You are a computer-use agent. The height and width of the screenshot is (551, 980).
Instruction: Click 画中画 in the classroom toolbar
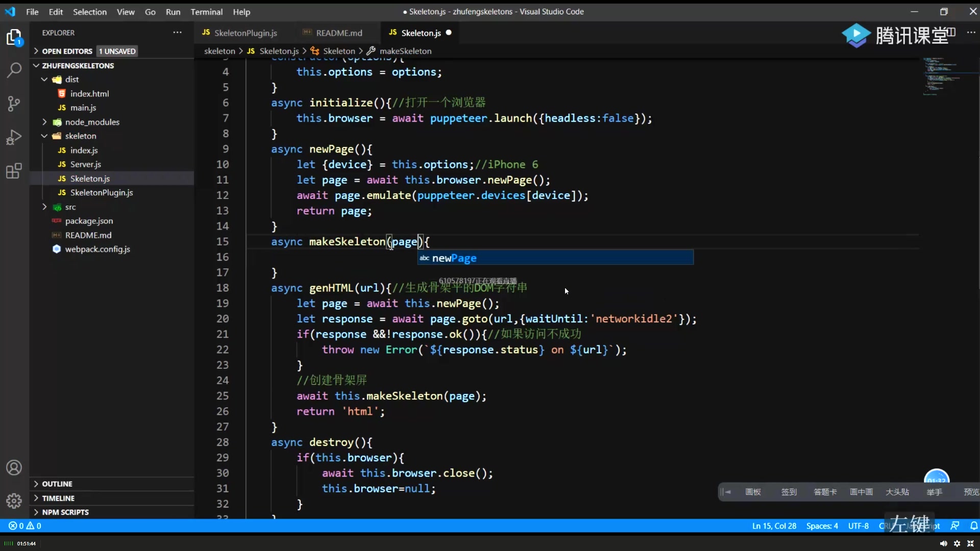(x=862, y=492)
